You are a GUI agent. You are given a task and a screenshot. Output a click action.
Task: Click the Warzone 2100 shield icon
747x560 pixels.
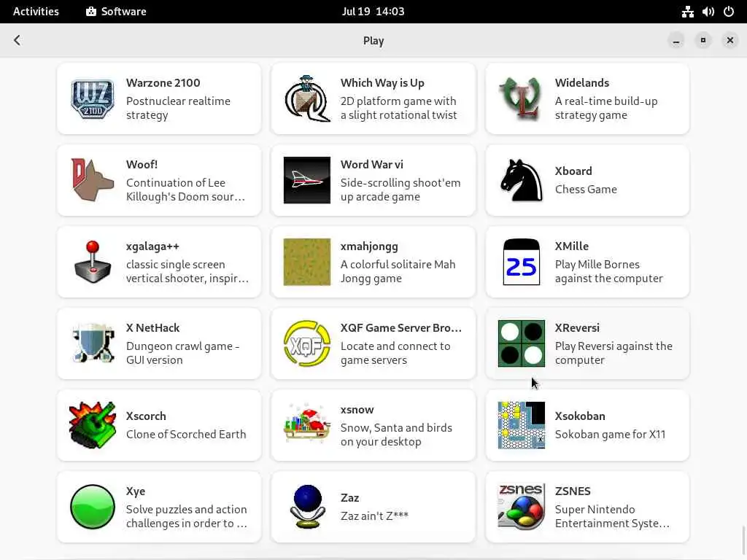pyautogui.click(x=93, y=98)
